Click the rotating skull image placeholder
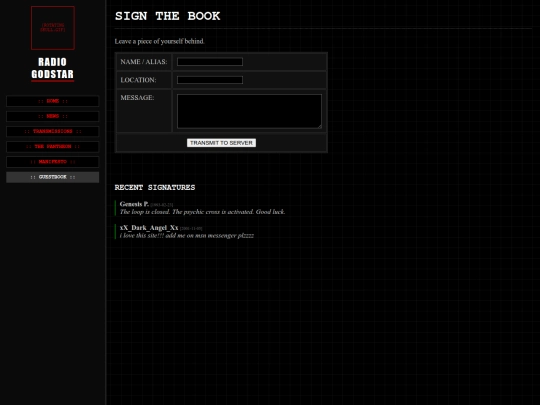This screenshot has width=540, height=405. pyautogui.click(x=53, y=28)
